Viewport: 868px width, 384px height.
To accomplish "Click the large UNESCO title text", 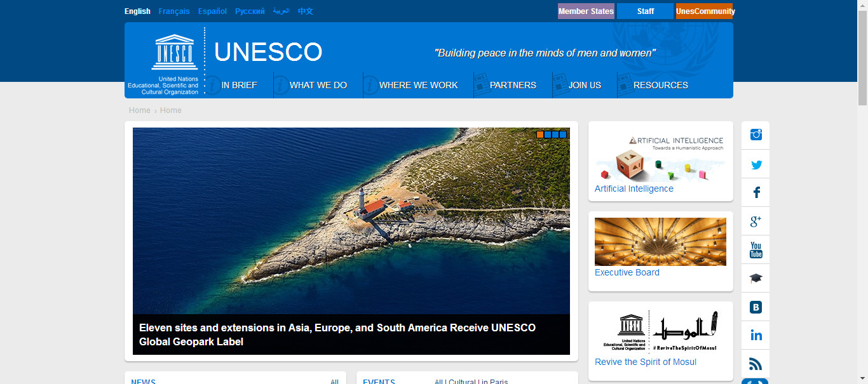I will point(268,52).
